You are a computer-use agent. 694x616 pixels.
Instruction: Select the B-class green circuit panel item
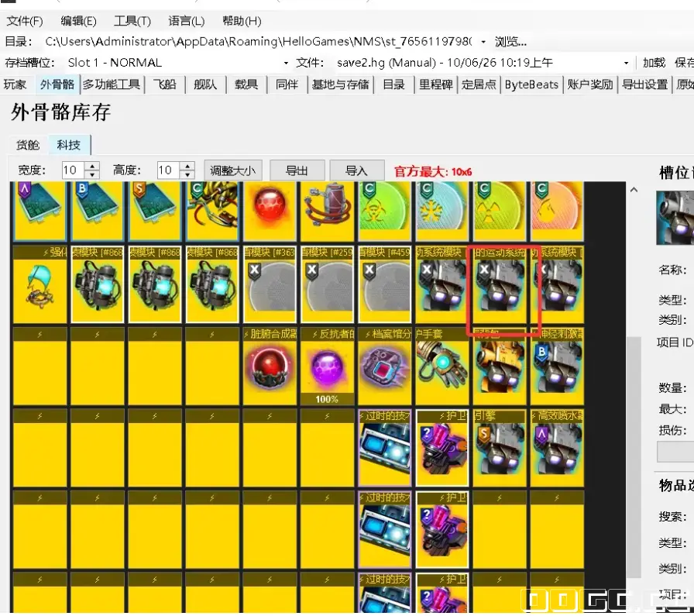(x=98, y=211)
